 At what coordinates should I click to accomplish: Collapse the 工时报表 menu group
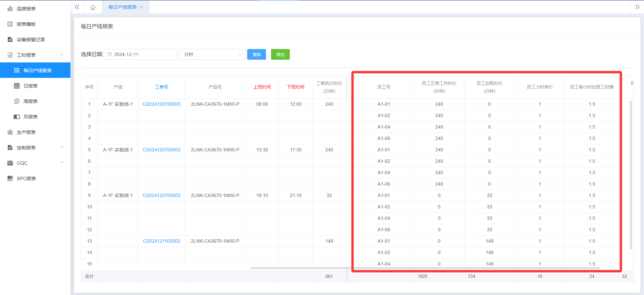tap(62, 55)
